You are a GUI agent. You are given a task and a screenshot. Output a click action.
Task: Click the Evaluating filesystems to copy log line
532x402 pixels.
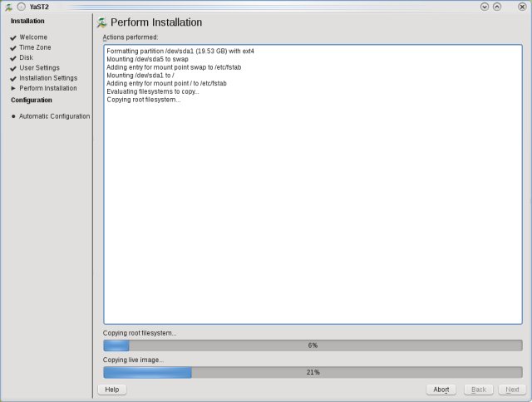click(x=153, y=91)
